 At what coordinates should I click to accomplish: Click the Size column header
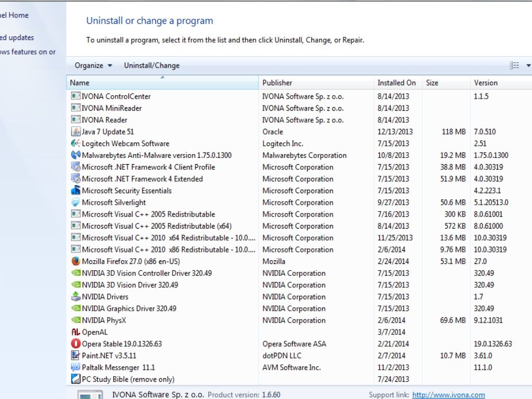[446, 83]
